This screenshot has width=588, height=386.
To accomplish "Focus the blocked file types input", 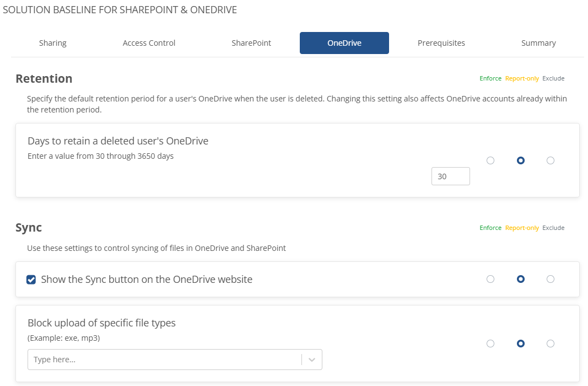I will (x=165, y=360).
